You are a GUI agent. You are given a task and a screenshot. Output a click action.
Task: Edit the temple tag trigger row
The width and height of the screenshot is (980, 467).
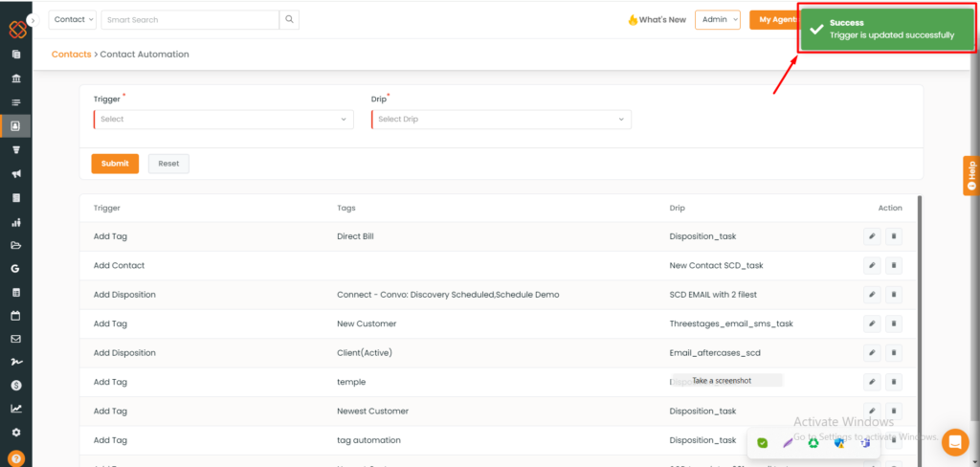[x=872, y=382]
